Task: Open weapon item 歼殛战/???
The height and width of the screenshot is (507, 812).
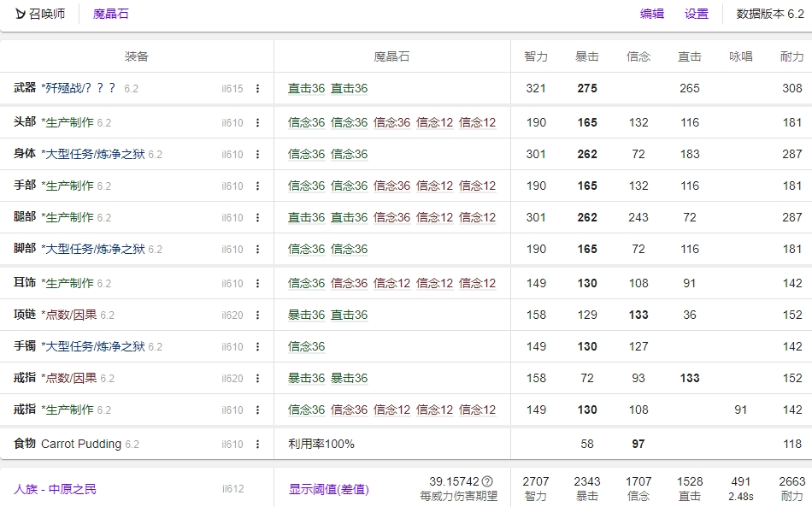Action: click(x=80, y=88)
